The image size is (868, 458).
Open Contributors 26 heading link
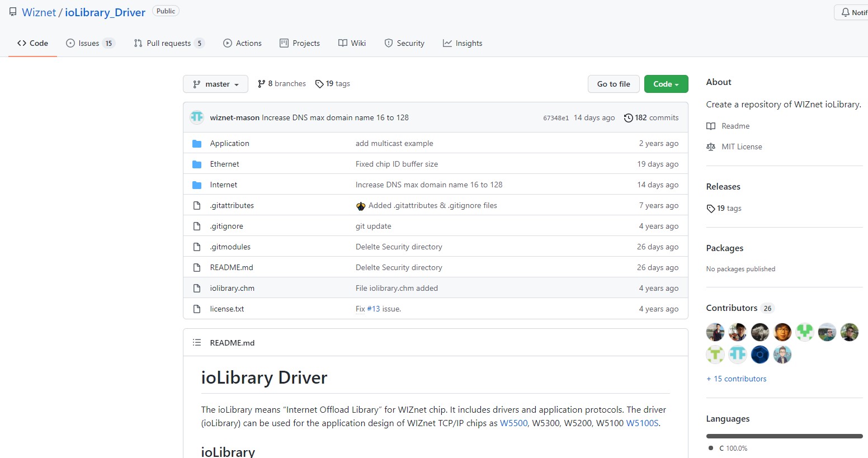[x=740, y=308]
